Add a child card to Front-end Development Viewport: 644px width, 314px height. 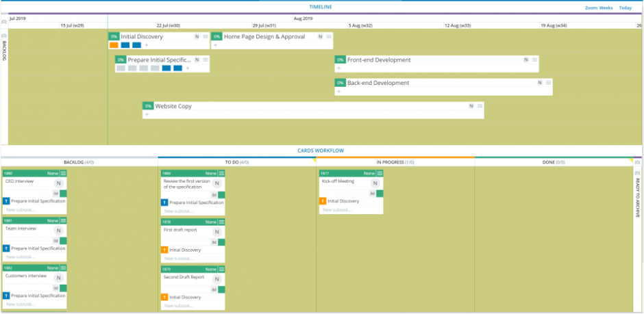coord(338,68)
